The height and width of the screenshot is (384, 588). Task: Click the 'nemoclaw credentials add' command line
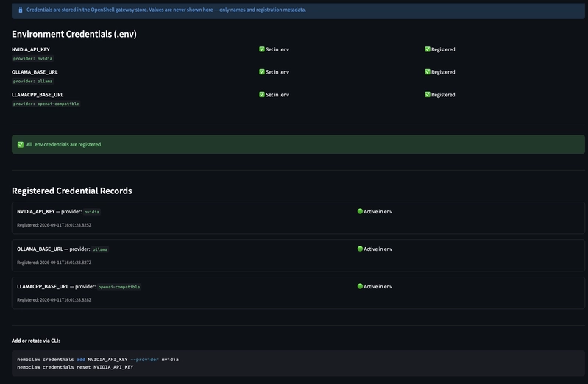point(98,359)
